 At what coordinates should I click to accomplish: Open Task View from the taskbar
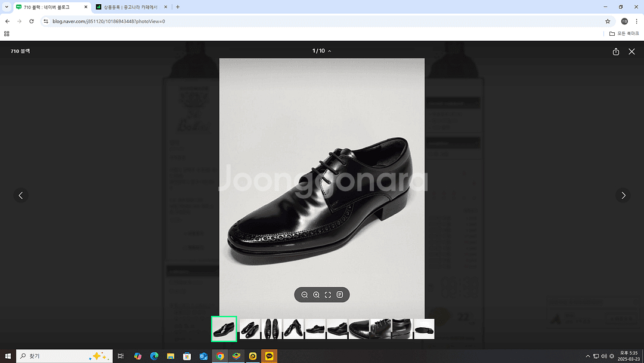(x=120, y=356)
